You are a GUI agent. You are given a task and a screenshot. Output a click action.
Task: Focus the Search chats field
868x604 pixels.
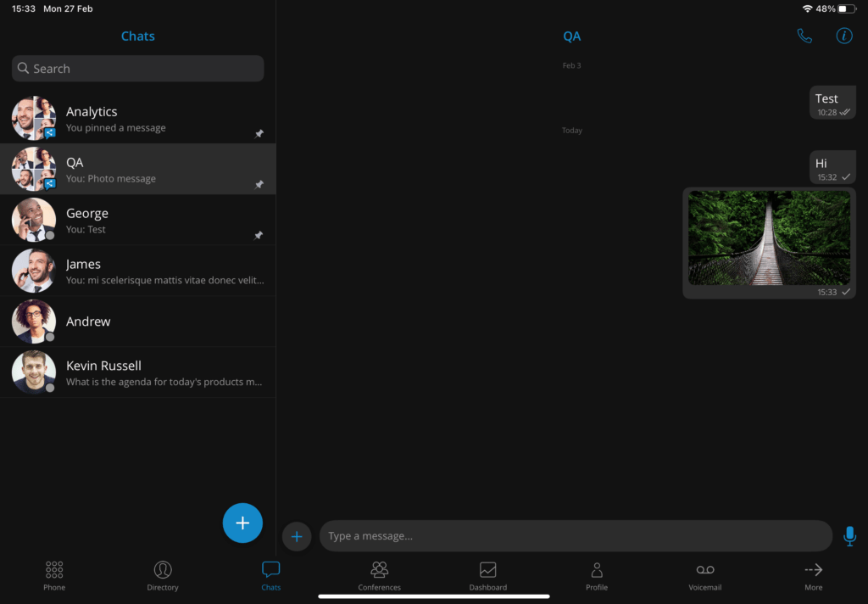pyautogui.click(x=138, y=68)
